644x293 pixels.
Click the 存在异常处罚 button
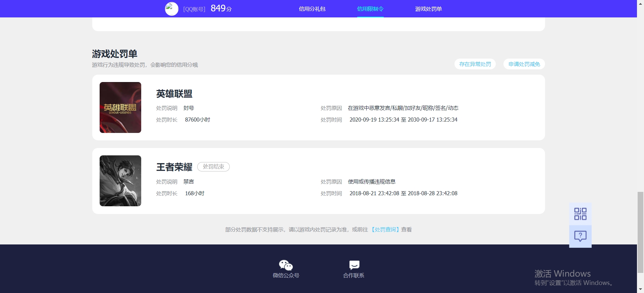[475, 64]
